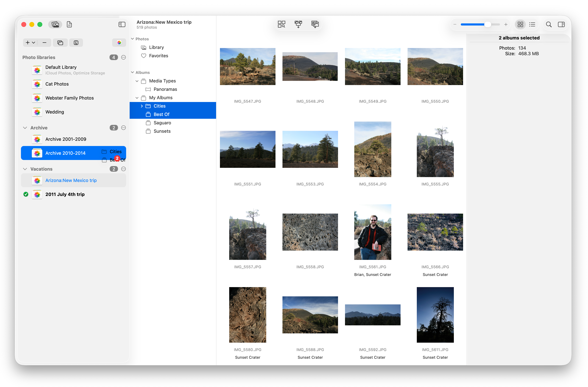Click the remove library minus button
588x387 pixels.
[x=45, y=42]
